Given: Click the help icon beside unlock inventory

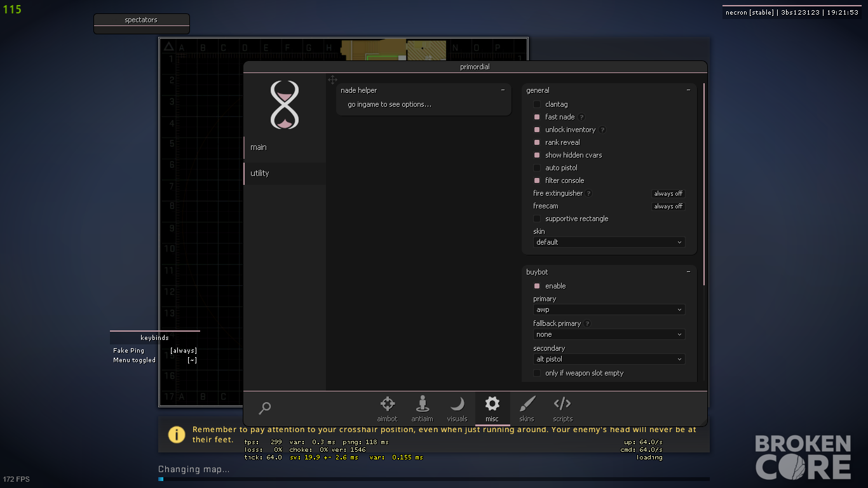Looking at the screenshot, I should (602, 130).
